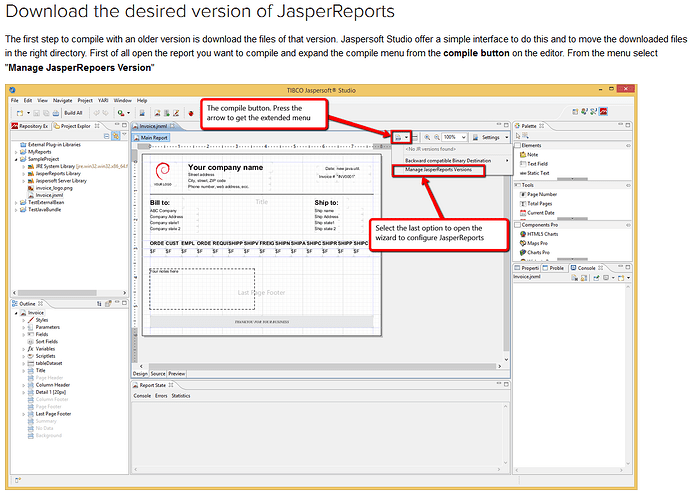Switch to the Source editor tab
690x497 pixels.
[x=158, y=374]
